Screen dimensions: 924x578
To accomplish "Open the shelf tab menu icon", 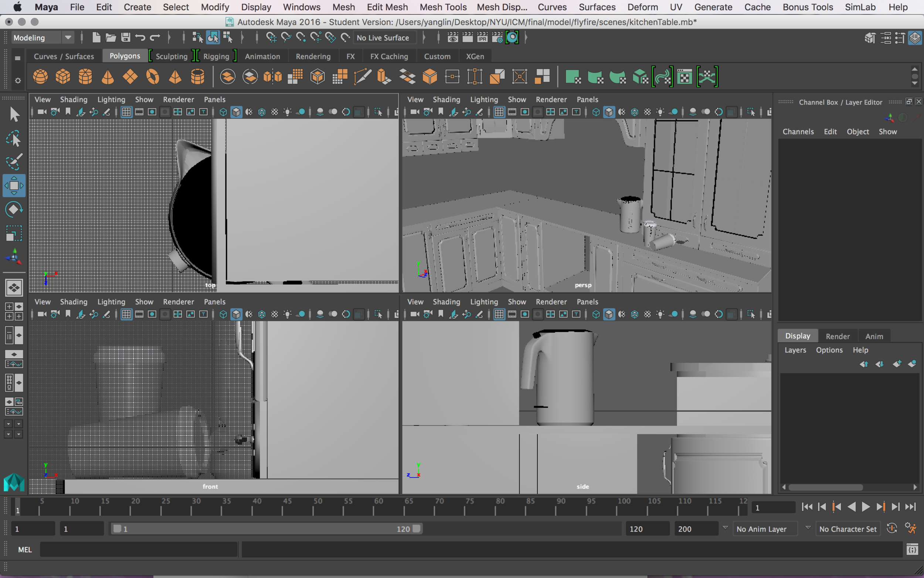I will pyautogui.click(x=18, y=58).
